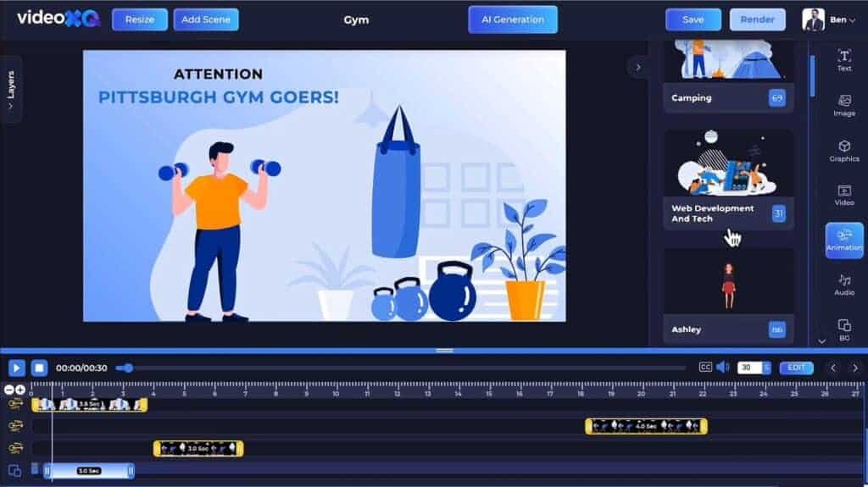Zoom in the timeline with plus icon

click(20, 390)
